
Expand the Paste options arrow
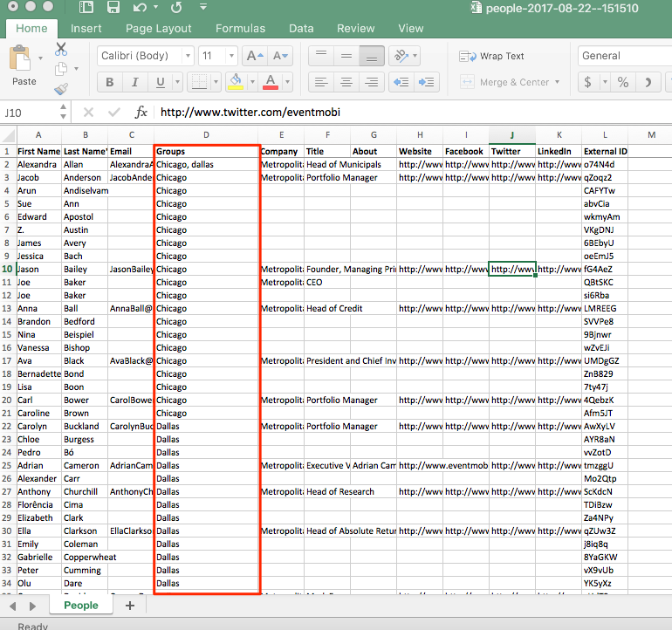tap(41, 58)
